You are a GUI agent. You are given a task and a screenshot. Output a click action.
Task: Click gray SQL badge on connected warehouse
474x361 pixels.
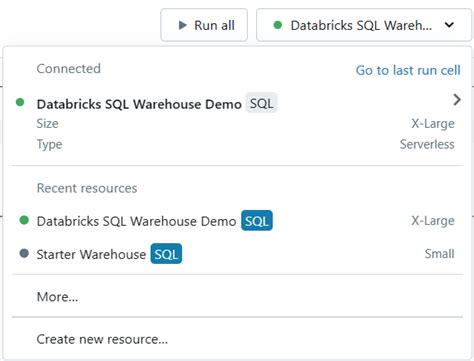pos(261,103)
